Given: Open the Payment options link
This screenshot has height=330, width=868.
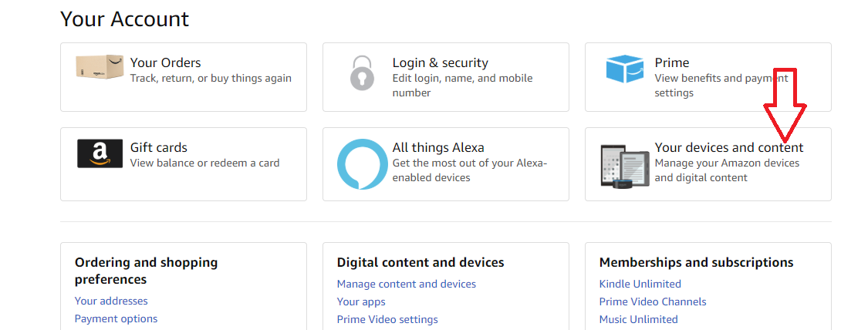Looking at the screenshot, I should click(116, 318).
